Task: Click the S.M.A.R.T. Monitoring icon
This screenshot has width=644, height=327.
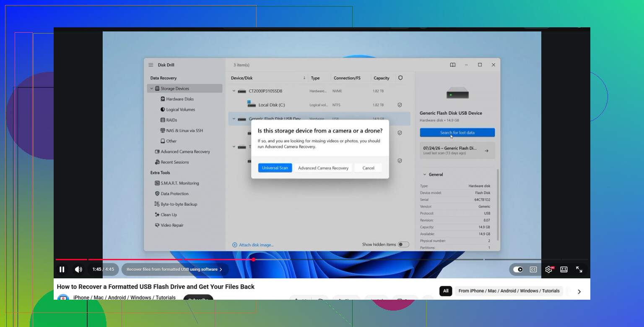Action: [x=157, y=183]
